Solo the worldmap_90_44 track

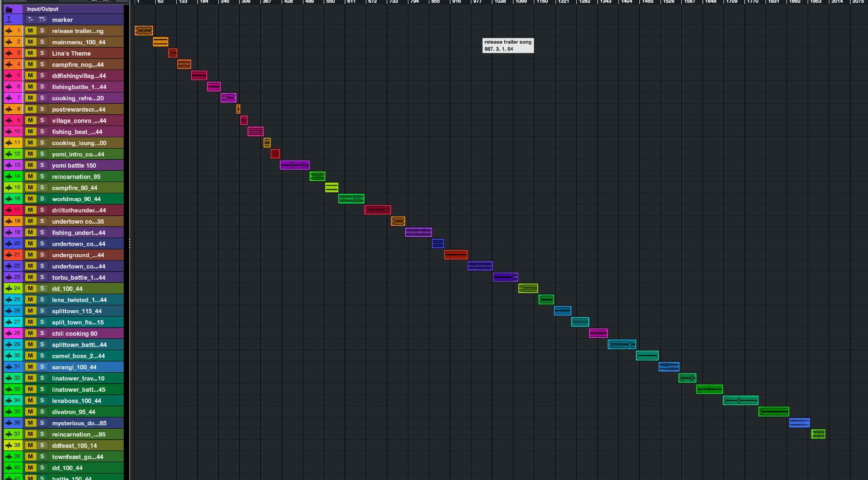[42, 199]
